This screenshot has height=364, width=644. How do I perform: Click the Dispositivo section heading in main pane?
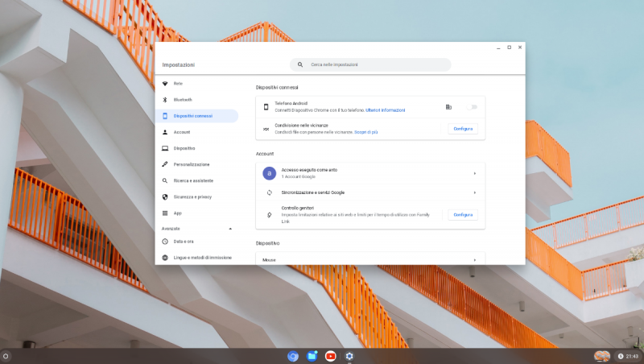pyautogui.click(x=267, y=243)
